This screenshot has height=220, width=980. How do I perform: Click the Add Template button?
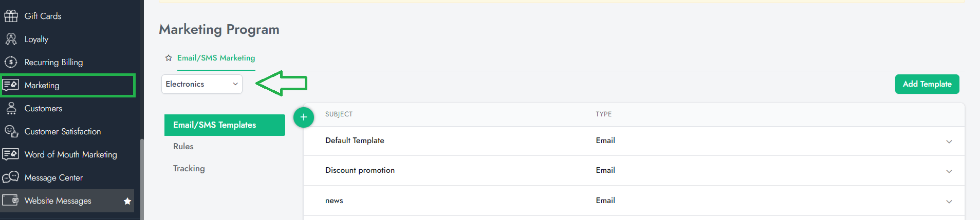click(927, 84)
